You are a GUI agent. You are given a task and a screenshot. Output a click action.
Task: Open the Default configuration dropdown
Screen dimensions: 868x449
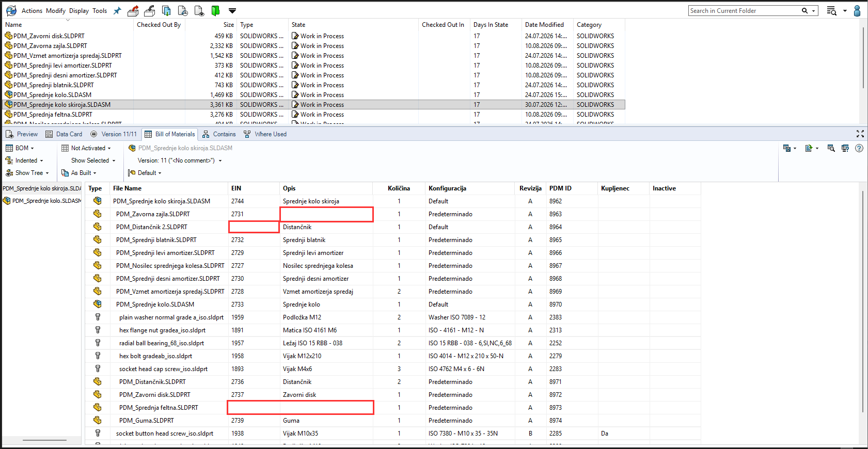click(145, 173)
